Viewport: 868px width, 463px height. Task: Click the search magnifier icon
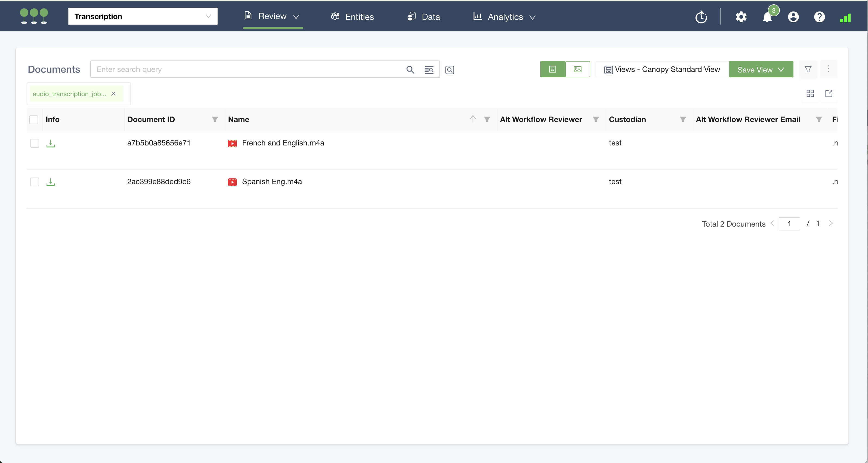click(410, 69)
